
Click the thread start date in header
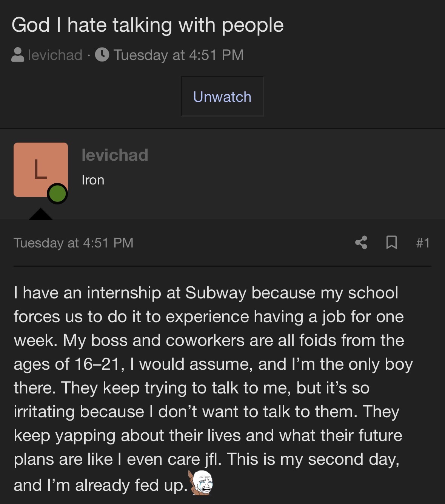pos(179,55)
